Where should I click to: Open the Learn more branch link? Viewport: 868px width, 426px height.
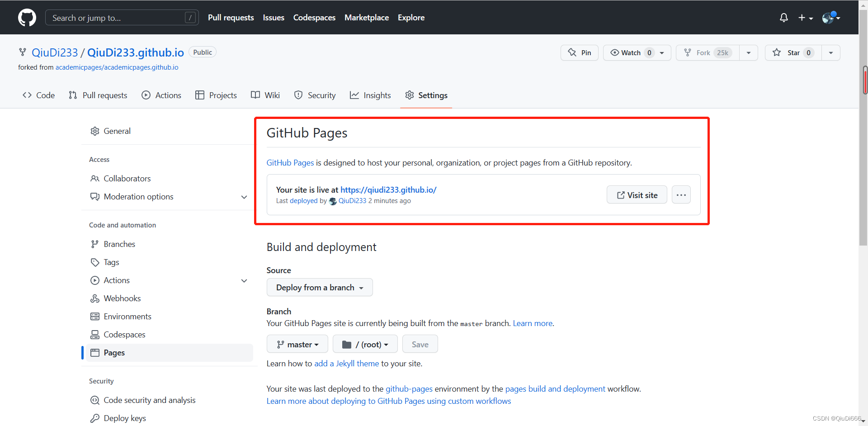(x=533, y=323)
